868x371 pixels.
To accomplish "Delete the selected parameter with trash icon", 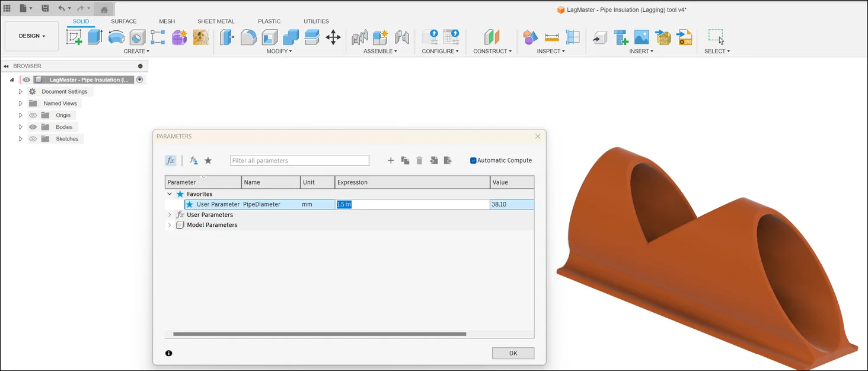I will pos(419,160).
